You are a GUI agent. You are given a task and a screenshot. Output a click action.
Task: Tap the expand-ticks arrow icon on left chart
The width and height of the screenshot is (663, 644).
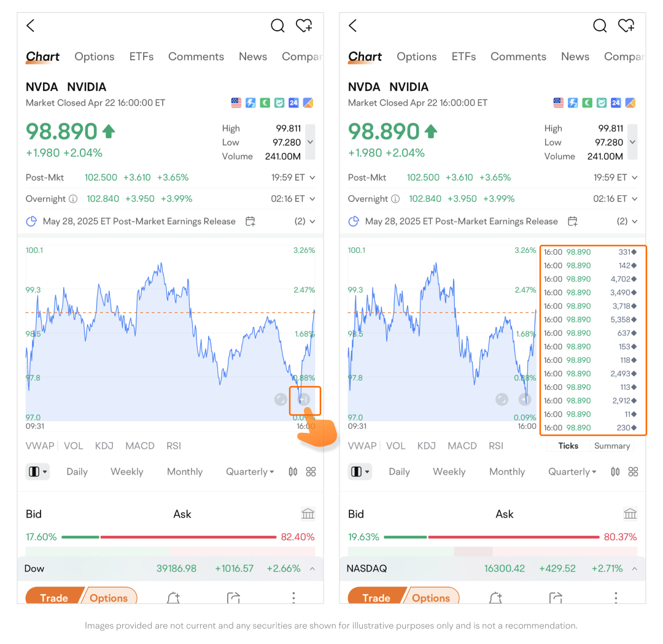pos(304,400)
